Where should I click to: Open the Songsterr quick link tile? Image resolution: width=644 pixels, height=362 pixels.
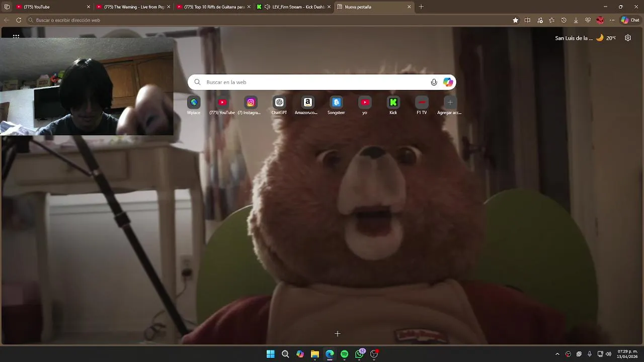coord(336,105)
